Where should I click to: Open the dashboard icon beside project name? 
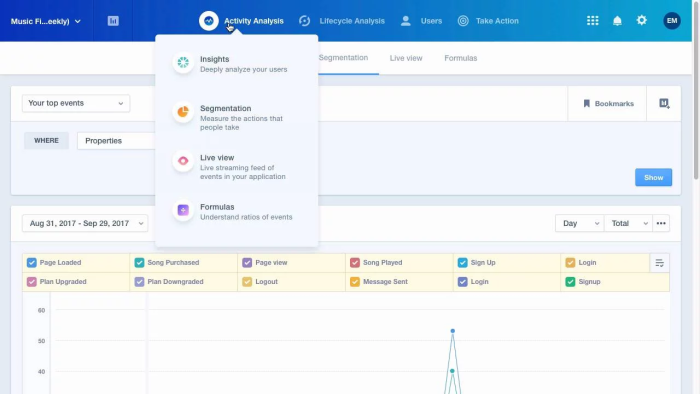[x=113, y=21]
